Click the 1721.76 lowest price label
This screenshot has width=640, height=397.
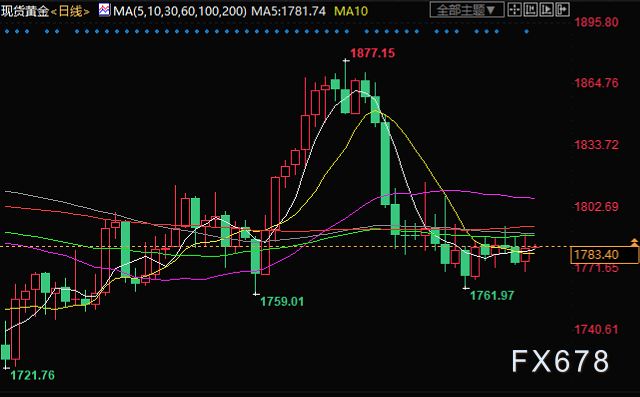pos(32,375)
